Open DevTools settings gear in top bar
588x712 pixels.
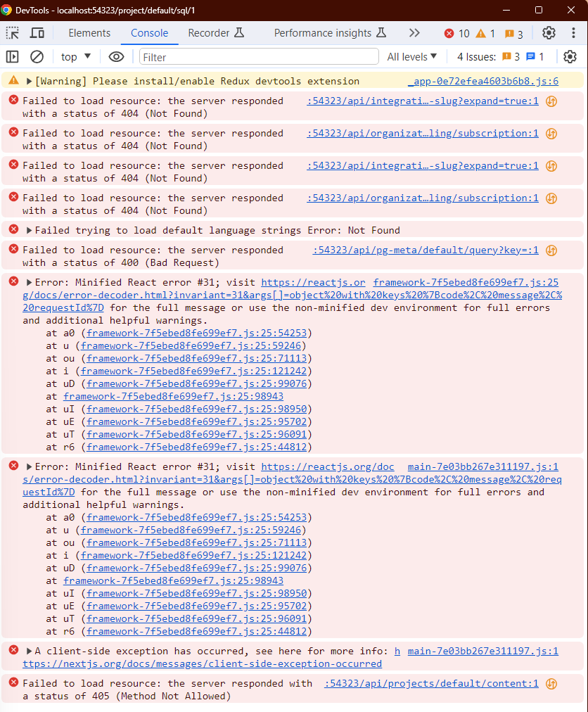coord(549,33)
